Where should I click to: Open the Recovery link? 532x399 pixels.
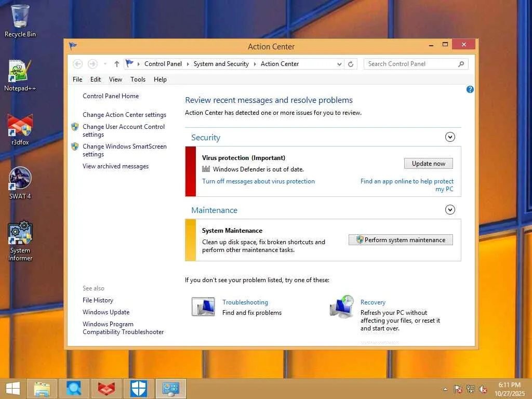373,302
